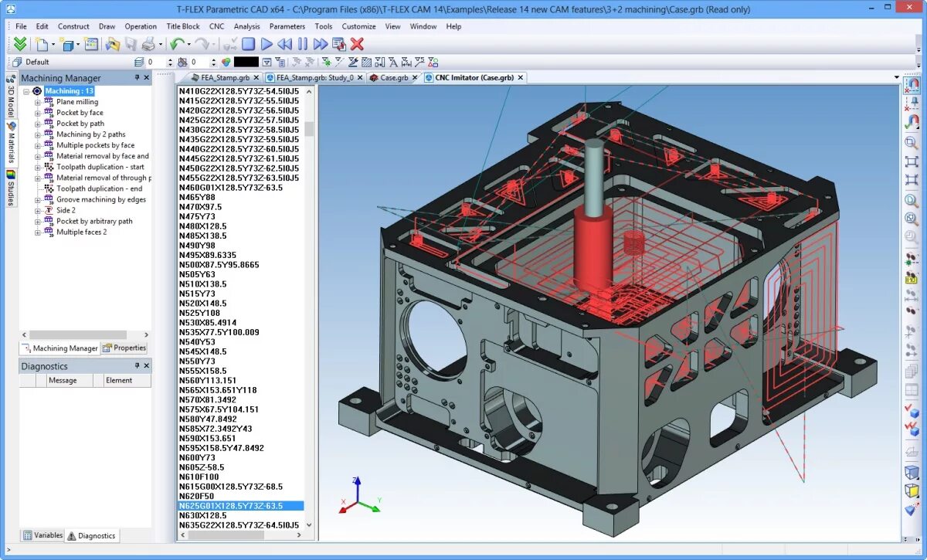This screenshot has width=927, height=560.
Task: Pin the Machining Manager panel
Action: click(x=137, y=77)
